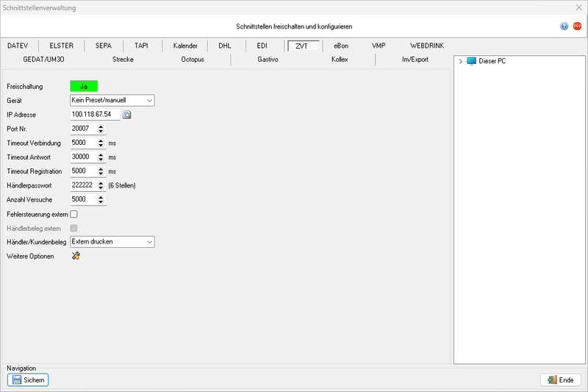Screen dimensions: 588x392
Task: Decrease the Timeout Antwort spinner value
Action: [101, 160]
